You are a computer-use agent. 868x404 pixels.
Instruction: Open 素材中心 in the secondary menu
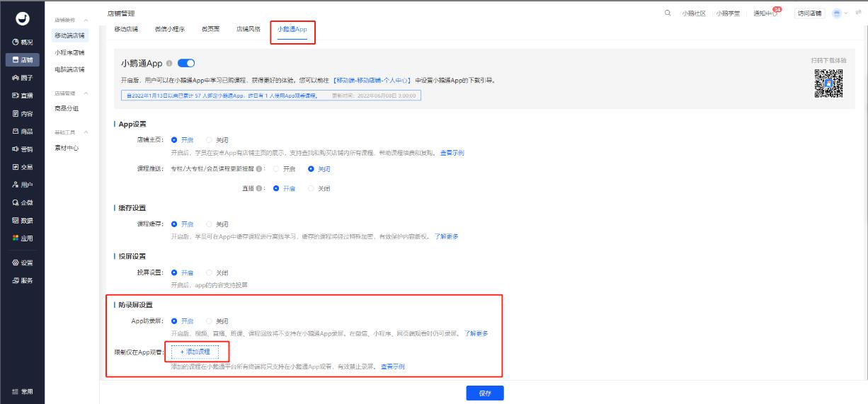67,148
